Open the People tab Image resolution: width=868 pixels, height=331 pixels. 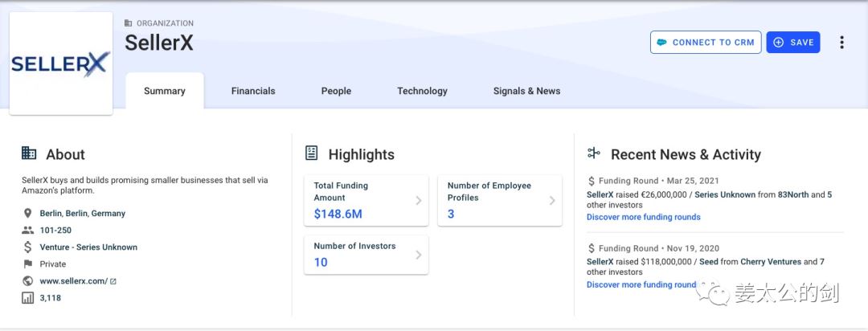[x=336, y=92]
